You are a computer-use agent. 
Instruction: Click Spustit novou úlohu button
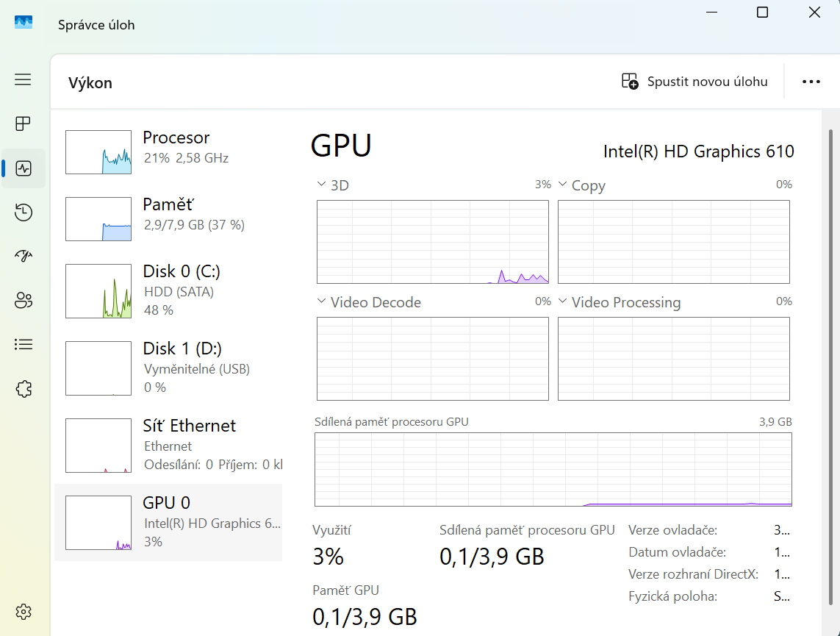(x=694, y=82)
